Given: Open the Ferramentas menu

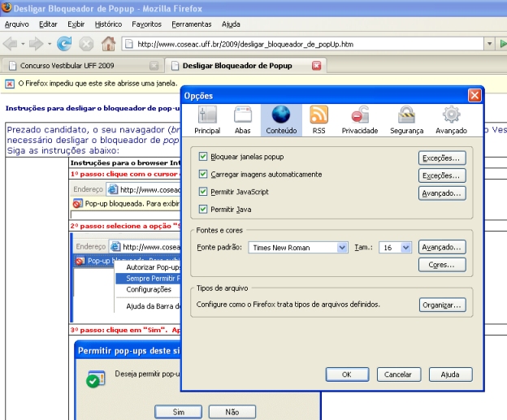Looking at the screenshot, I should [x=192, y=24].
